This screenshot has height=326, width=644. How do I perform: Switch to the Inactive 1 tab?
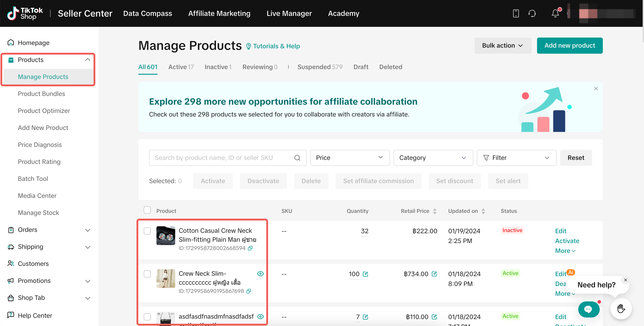[218, 67]
